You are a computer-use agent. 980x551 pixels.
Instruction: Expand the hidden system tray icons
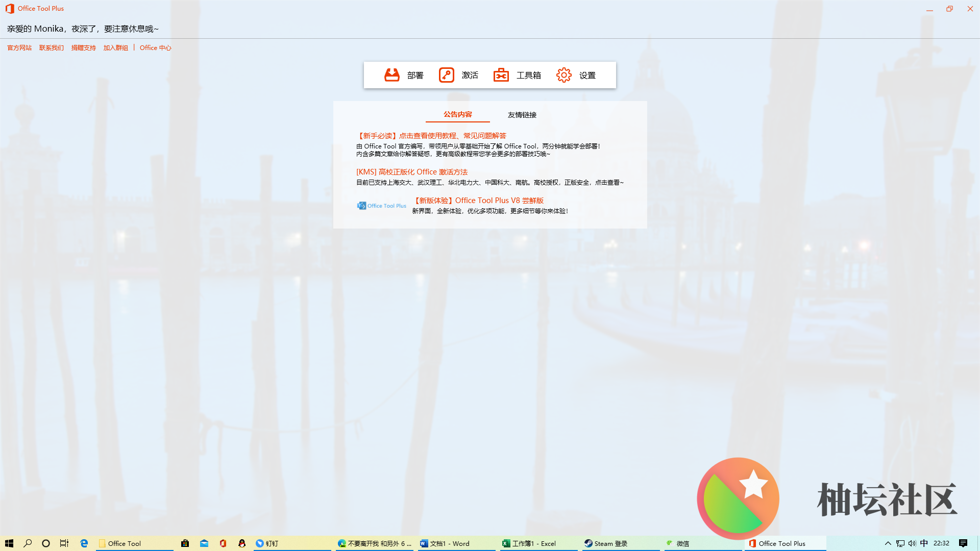coord(888,543)
